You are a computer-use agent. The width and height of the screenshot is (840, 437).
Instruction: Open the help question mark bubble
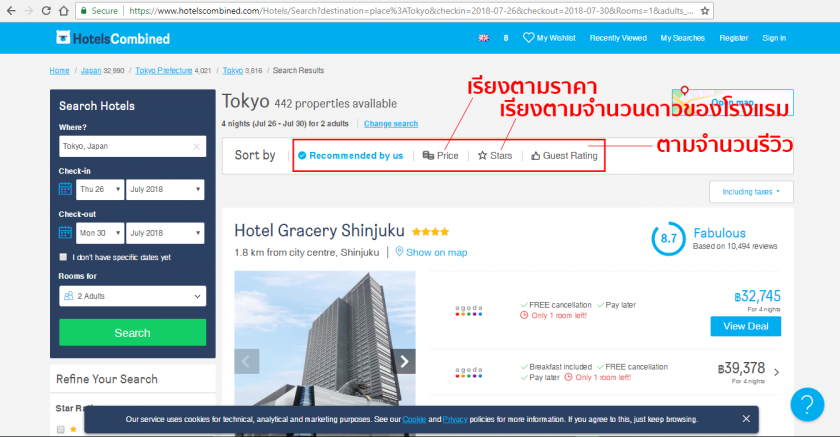807,404
